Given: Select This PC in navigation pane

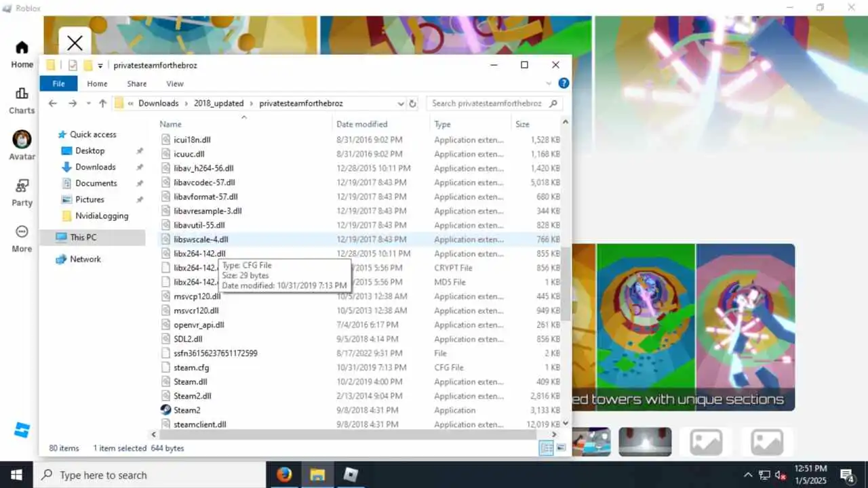Looking at the screenshot, I should (x=92, y=237).
